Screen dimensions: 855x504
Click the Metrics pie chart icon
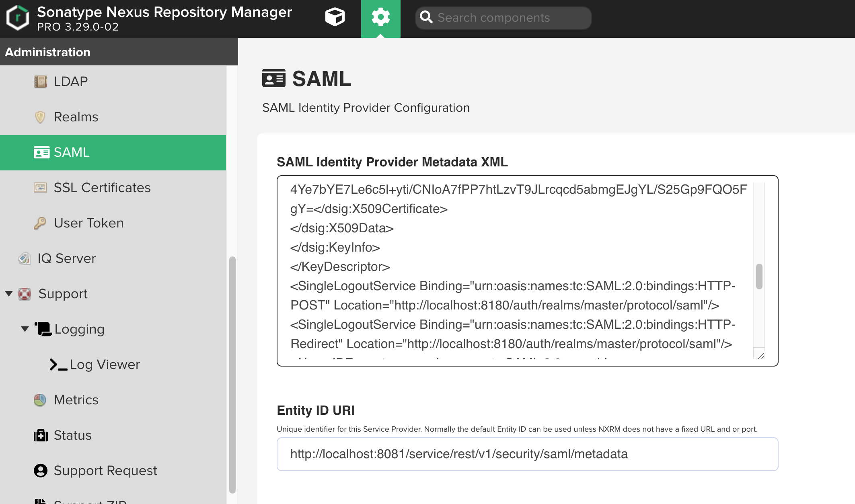click(40, 400)
